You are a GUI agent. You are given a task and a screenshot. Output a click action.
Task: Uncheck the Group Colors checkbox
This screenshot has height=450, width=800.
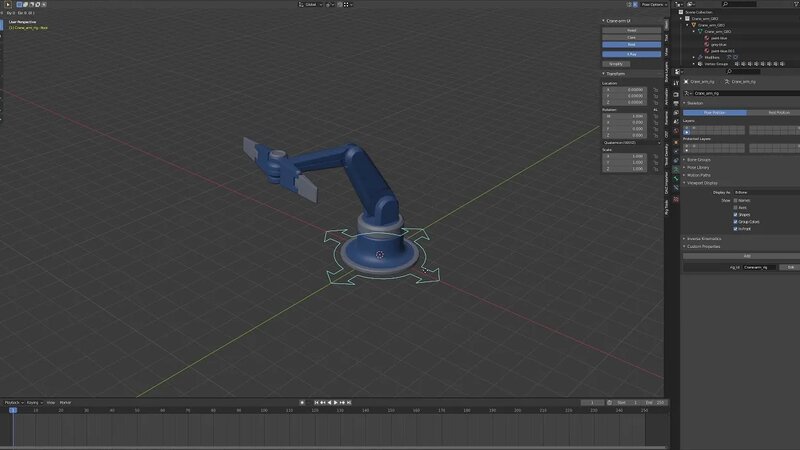[735, 222]
